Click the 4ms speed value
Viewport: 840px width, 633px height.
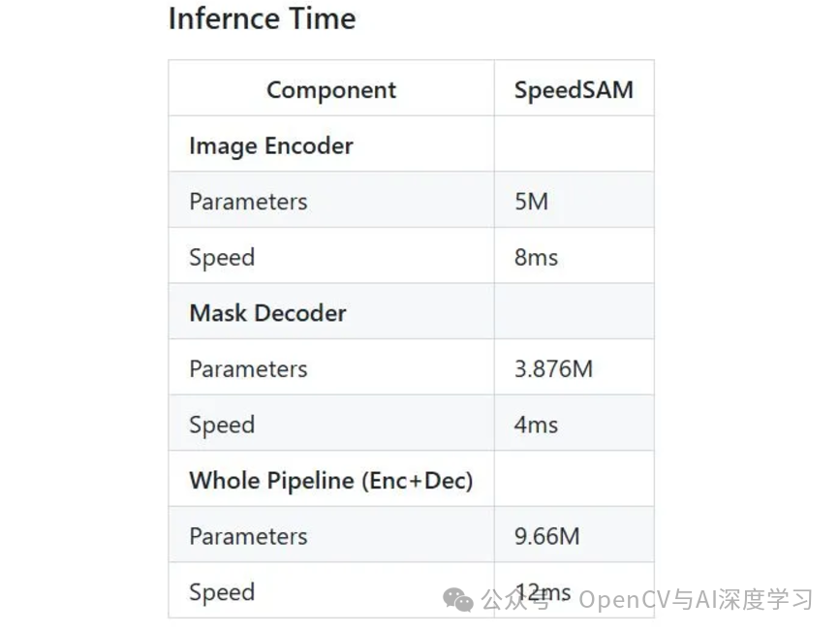click(537, 426)
